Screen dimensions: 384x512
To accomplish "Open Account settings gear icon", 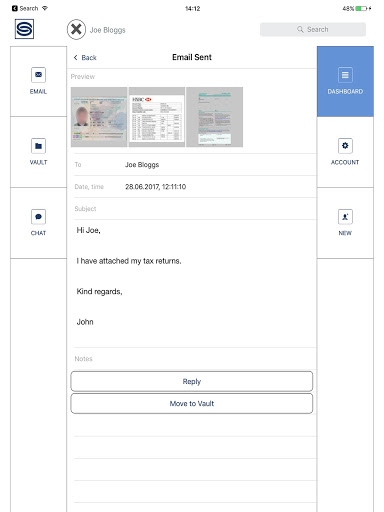I will click(x=345, y=146).
